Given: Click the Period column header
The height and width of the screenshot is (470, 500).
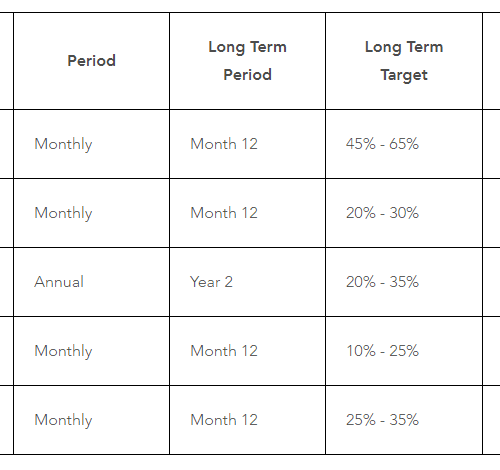Looking at the screenshot, I should [x=91, y=61].
